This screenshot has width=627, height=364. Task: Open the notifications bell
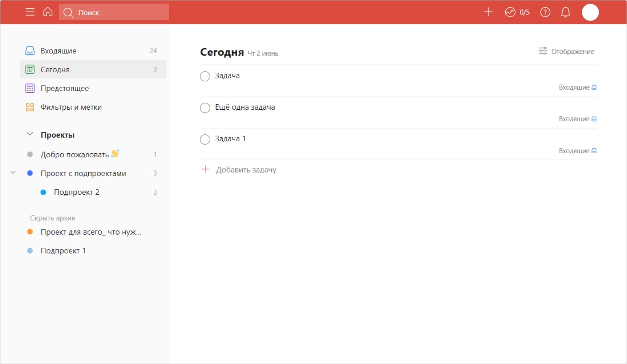coord(566,12)
